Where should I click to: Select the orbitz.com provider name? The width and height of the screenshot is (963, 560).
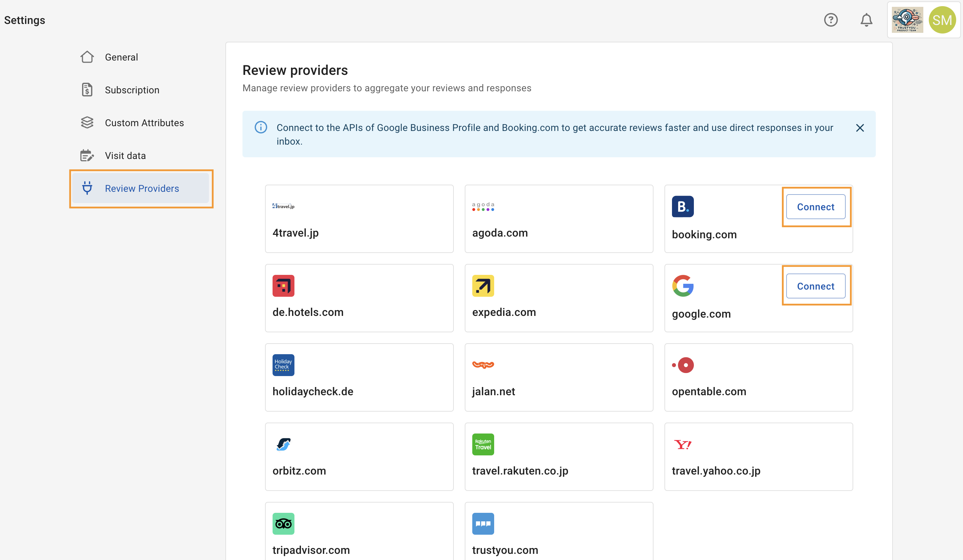click(299, 471)
